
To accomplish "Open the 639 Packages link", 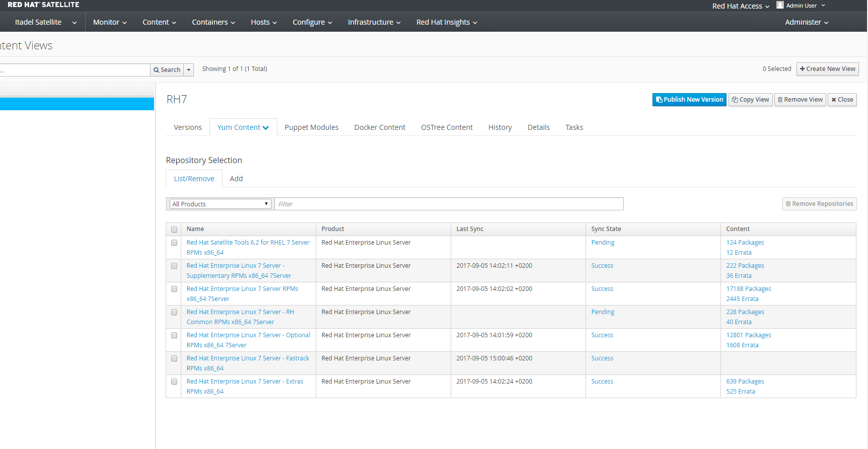I will (x=745, y=382).
